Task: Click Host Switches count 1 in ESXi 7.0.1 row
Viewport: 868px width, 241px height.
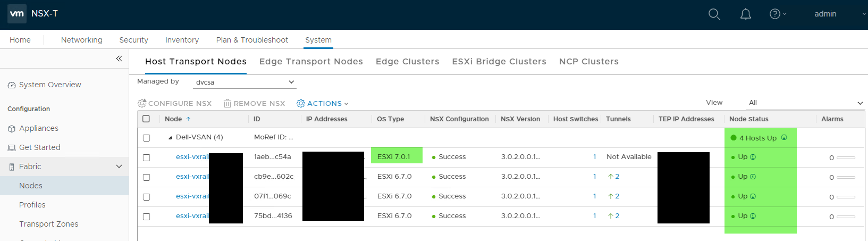Action: point(594,157)
